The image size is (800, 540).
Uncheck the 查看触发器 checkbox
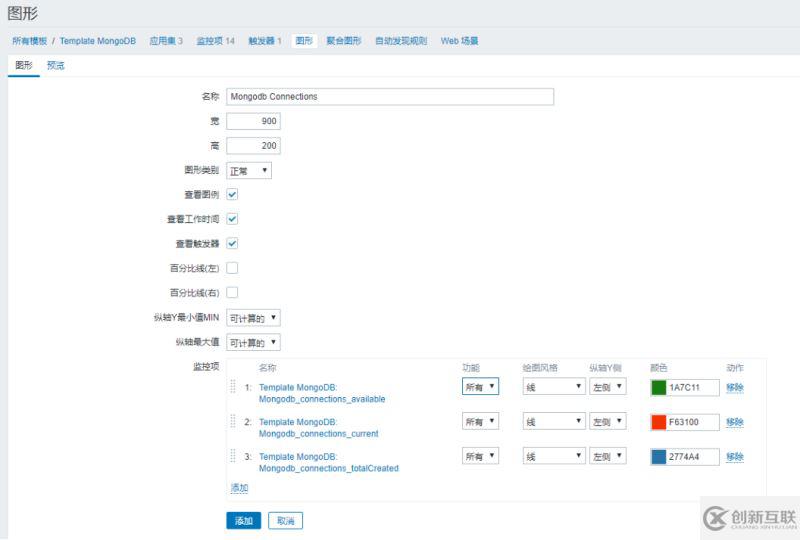pyautogui.click(x=232, y=243)
